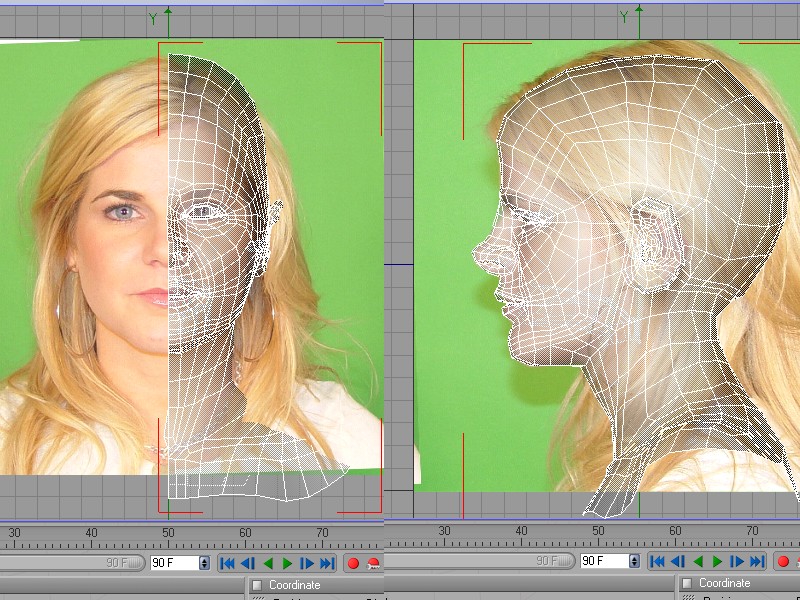Play animation backwards in right panel
This screenshot has width=800, height=600.
[x=698, y=561]
